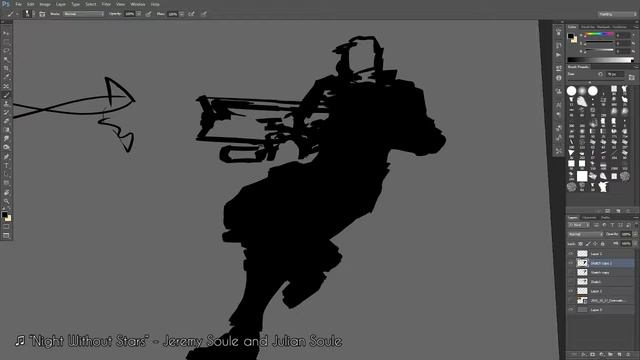Switch to the Channels tab
This screenshot has width=640, height=360.
click(589, 218)
